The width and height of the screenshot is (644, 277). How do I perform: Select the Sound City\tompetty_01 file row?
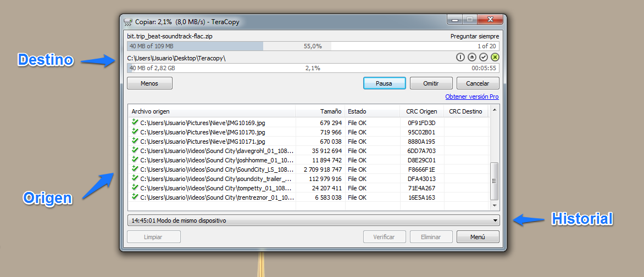click(x=309, y=188)
